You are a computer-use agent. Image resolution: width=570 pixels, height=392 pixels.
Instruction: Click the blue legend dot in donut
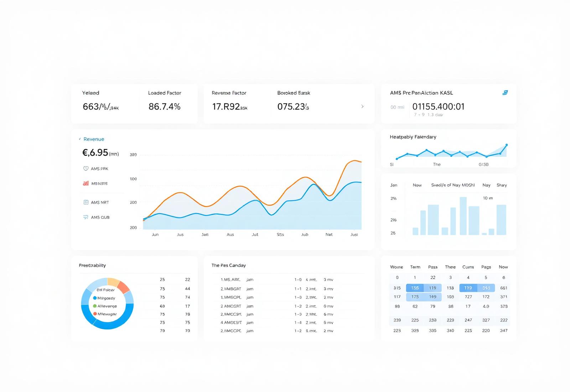click(x=95, y=298)
